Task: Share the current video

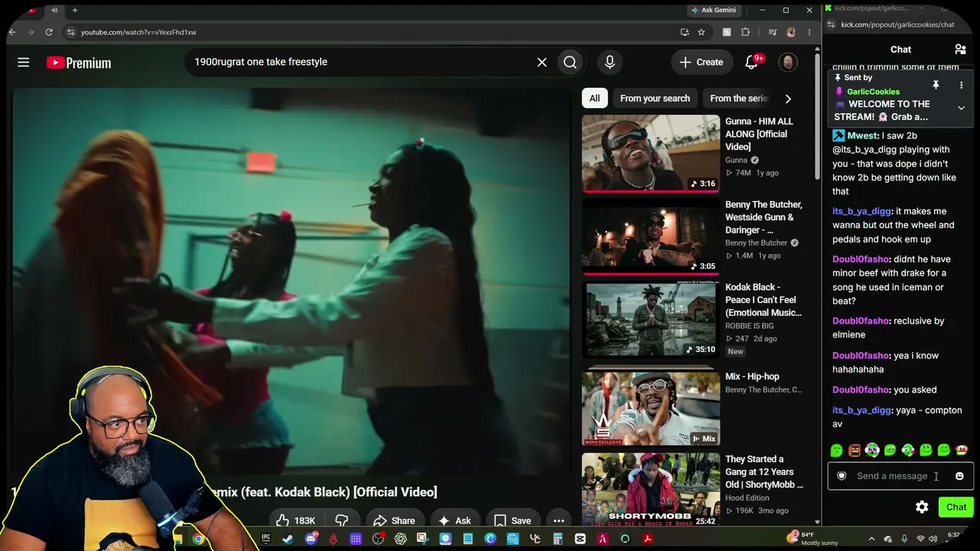Action: 394,521
